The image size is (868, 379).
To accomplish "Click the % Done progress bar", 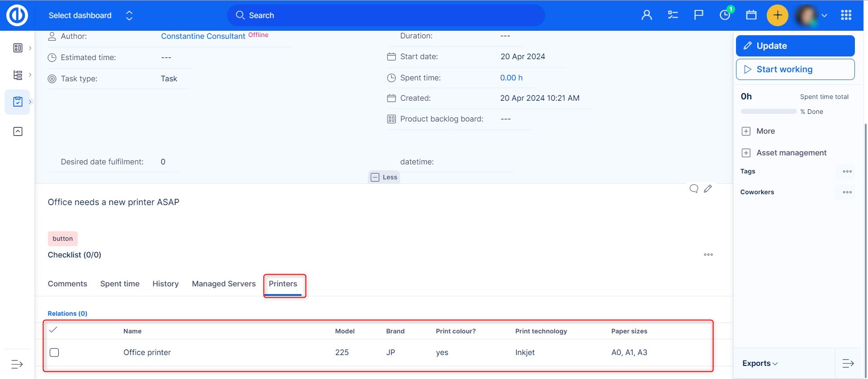I will (768, 112).
